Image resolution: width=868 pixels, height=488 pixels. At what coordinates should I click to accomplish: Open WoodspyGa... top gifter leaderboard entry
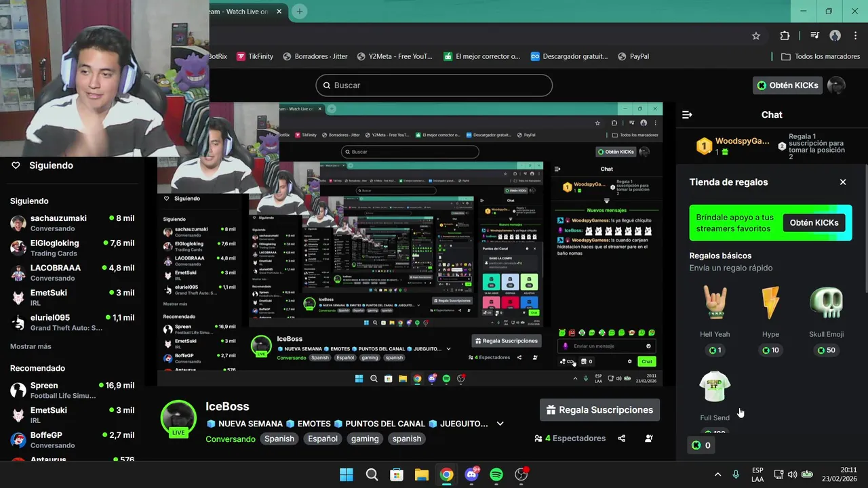(x=733, y=146)
